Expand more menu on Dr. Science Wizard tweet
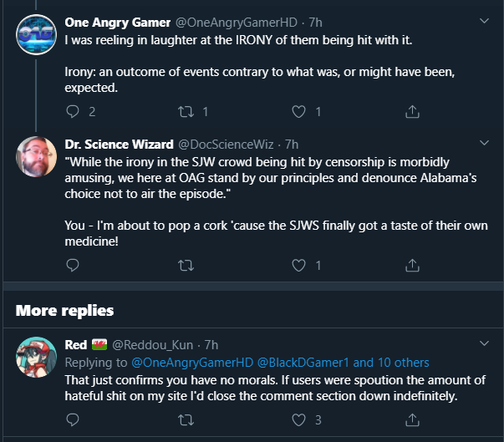 click(x=484, y=143)
